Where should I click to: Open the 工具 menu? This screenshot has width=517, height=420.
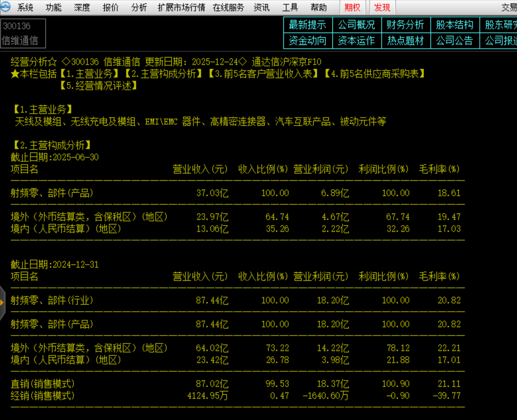click(290, 7)
